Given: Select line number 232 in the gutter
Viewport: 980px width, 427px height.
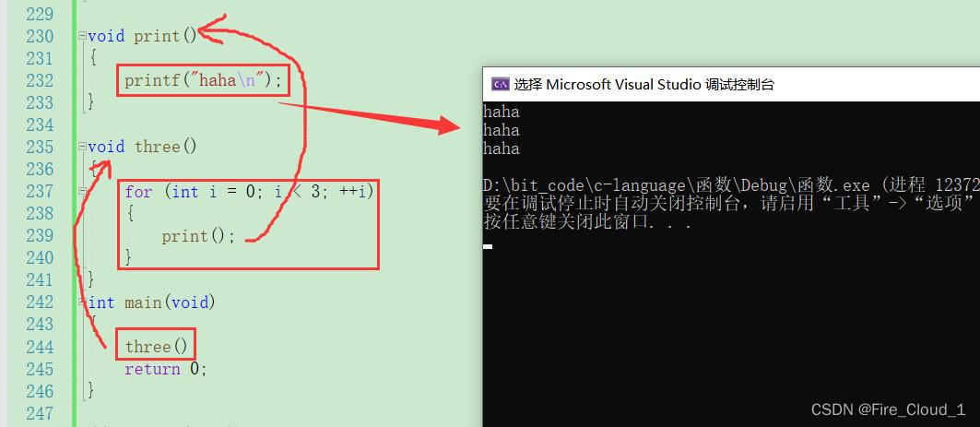Looking at the screenshot, I should coord(40,80).
